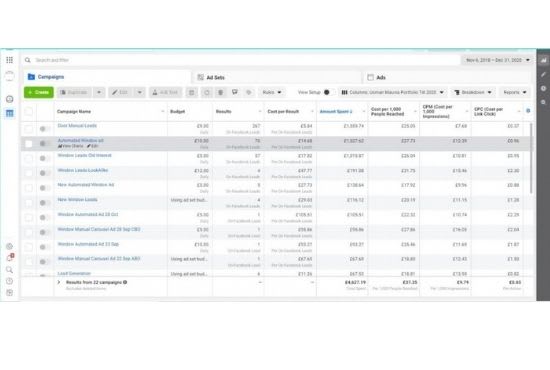Open charts panel icon in right rail
Image resolution: width=550 pixels, height=370 pixels.
tap(543, 60)
